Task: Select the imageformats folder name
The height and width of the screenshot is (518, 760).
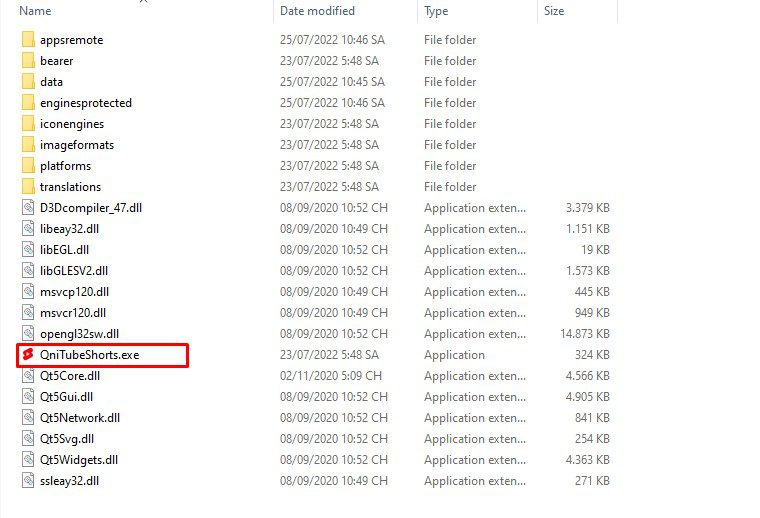Action: click(77, 145)
